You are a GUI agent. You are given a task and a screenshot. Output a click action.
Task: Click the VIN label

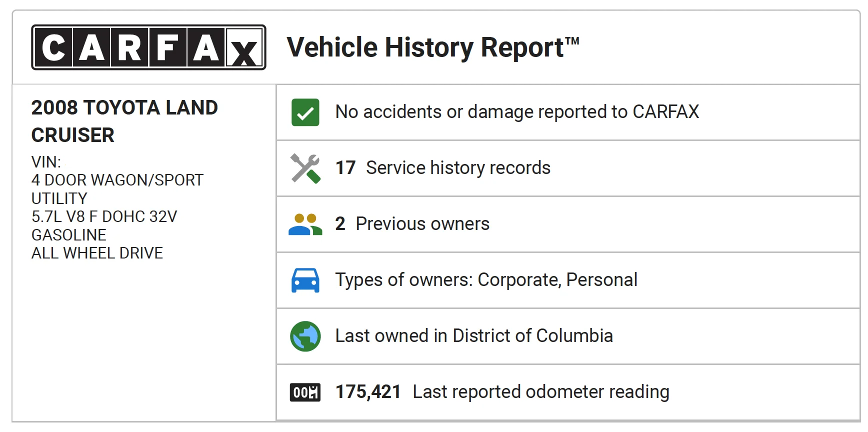pyautogui.click(x=46, y=162)
